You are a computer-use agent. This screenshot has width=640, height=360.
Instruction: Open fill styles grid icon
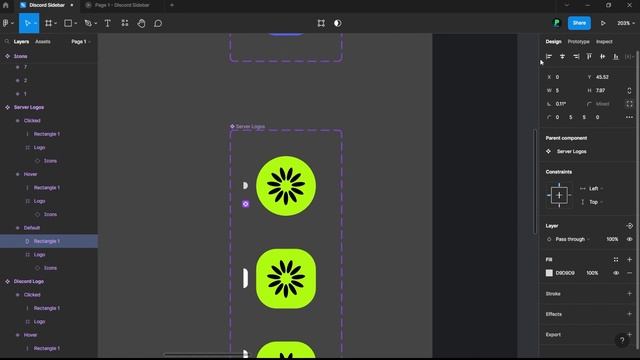[x=616, y=260]
